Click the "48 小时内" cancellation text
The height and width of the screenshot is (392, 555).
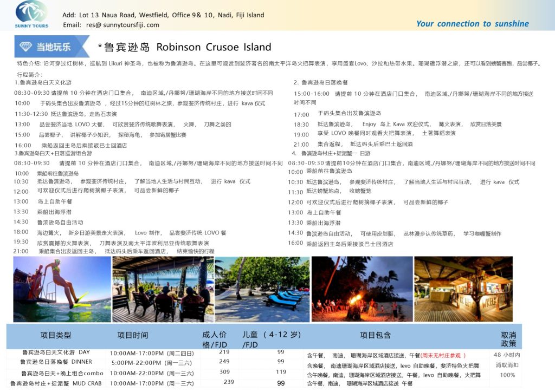click(x=507, y=355)
